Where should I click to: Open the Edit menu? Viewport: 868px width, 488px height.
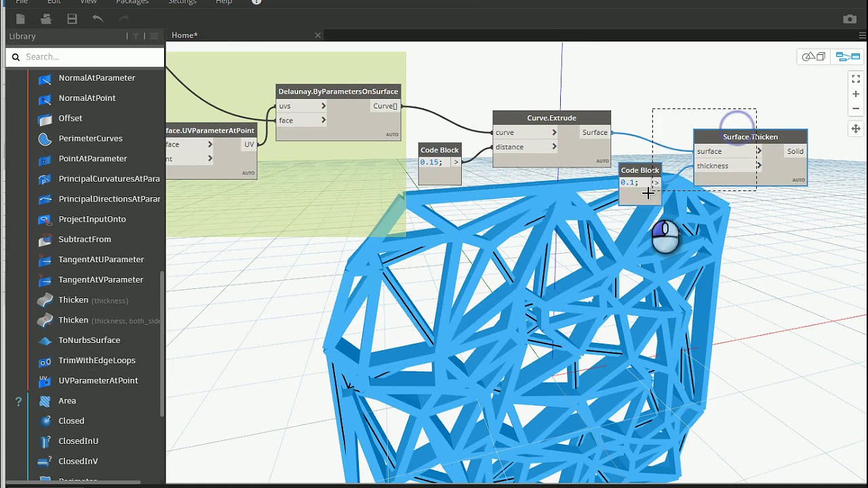tap(54, 2)
